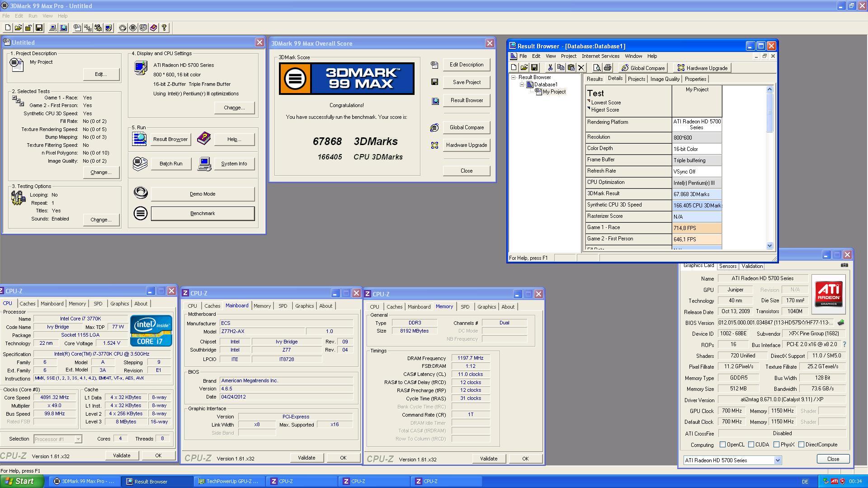The width and height of the screenshot is (868, 488).
Task: Click the Bus Interface question mark in GPU-Z
Action: (x=844, y=344)
